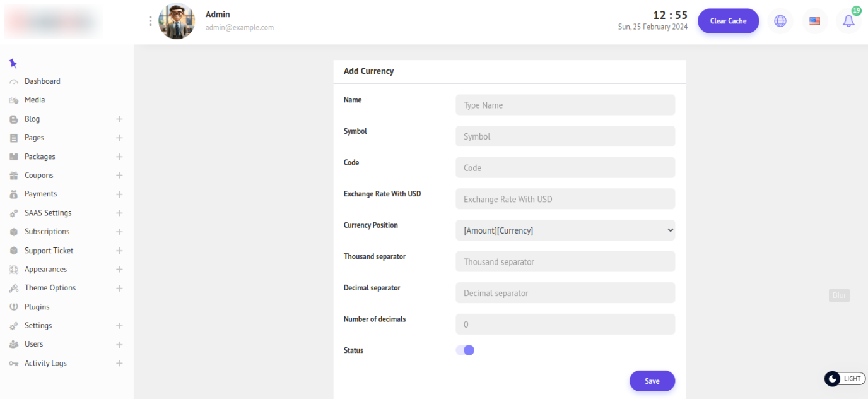The image size is (868, 399).
Task: Focus the Exchange Rate With USD field
Action: 565,199
